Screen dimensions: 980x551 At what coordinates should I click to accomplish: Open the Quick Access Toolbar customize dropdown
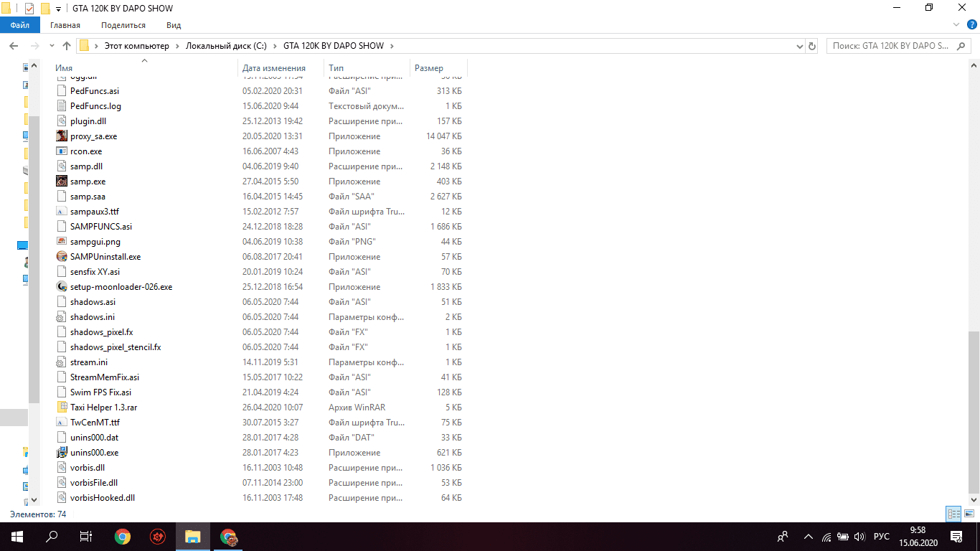[58, 9]
